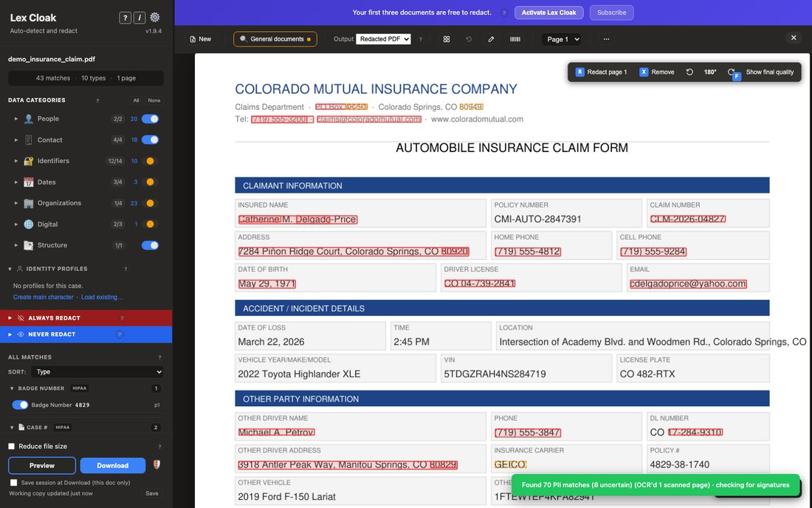Click Redact page 1

[601, 72]
